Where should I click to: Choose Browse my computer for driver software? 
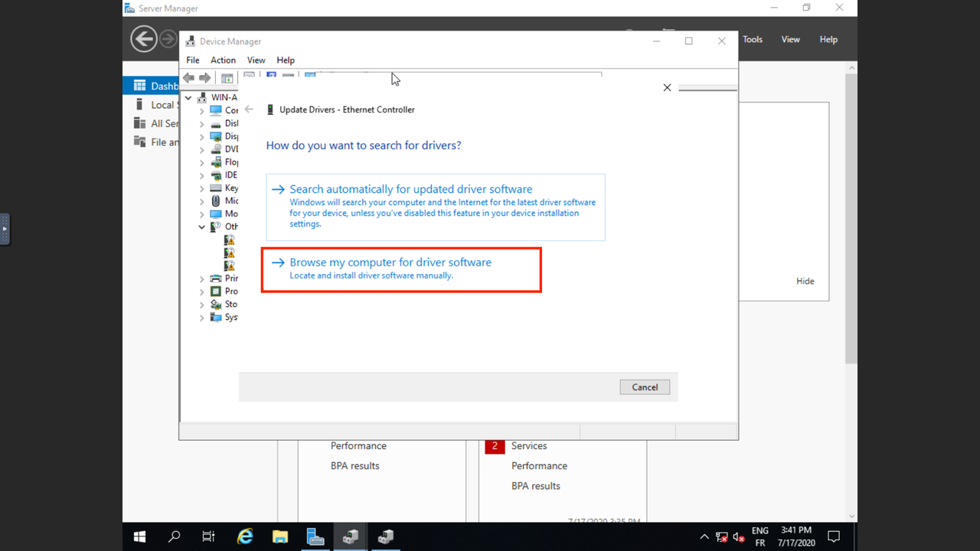pyautogui.click(x=402, y=269)
